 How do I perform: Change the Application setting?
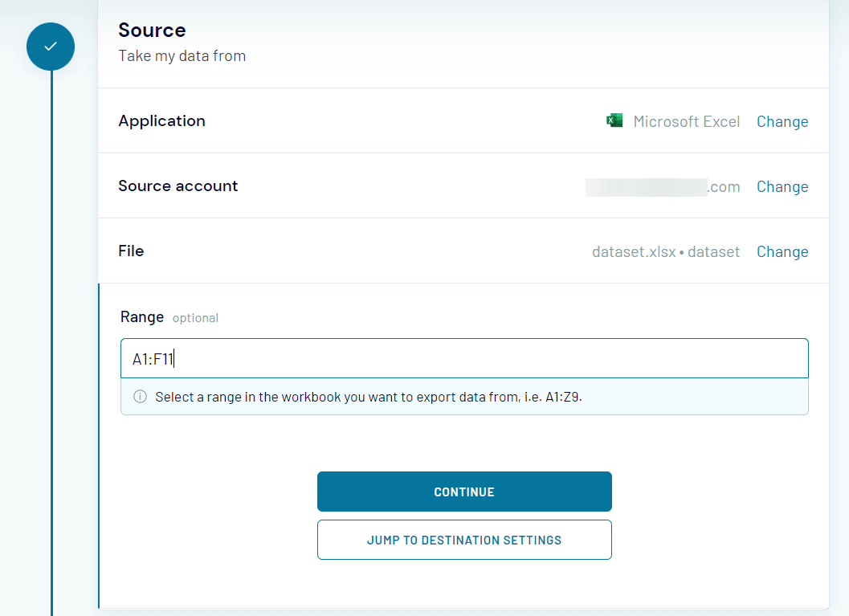(782, 121)
